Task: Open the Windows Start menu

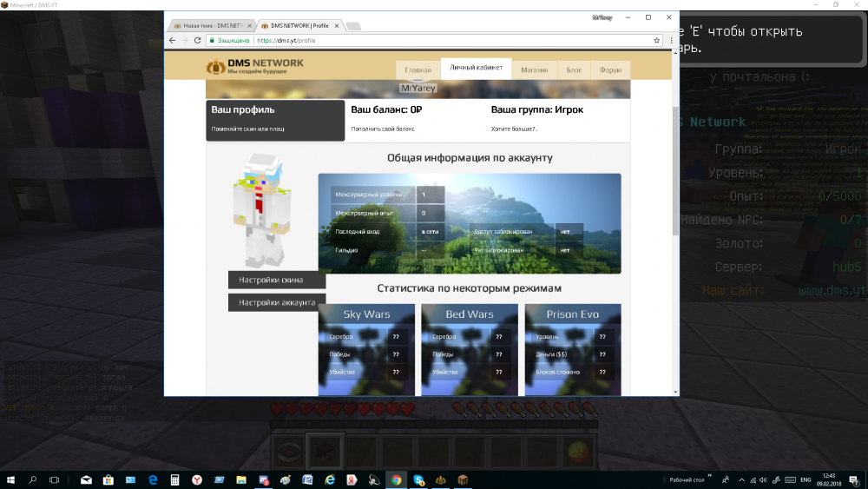Action: coord(10,479)
